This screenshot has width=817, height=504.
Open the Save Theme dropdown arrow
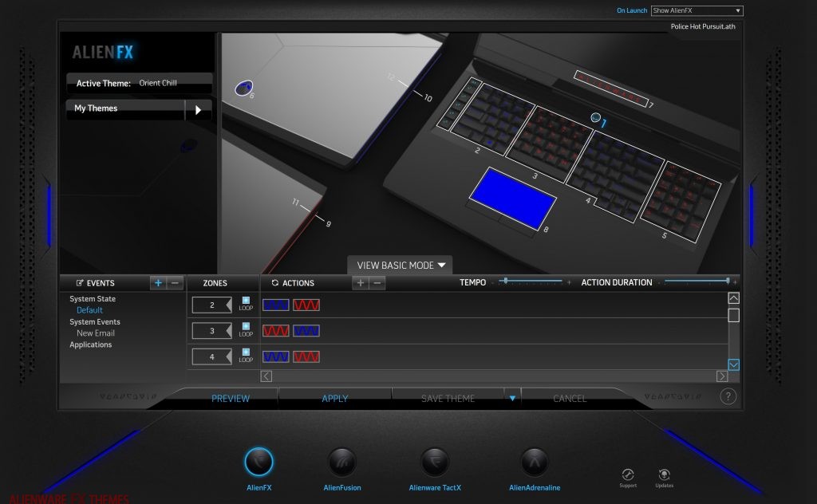512,398
